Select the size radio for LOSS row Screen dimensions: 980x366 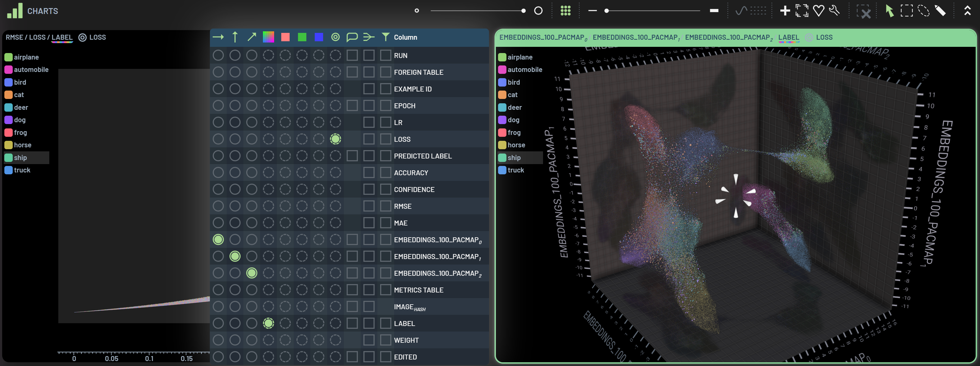pyautogui.click(x=335, y=139)
